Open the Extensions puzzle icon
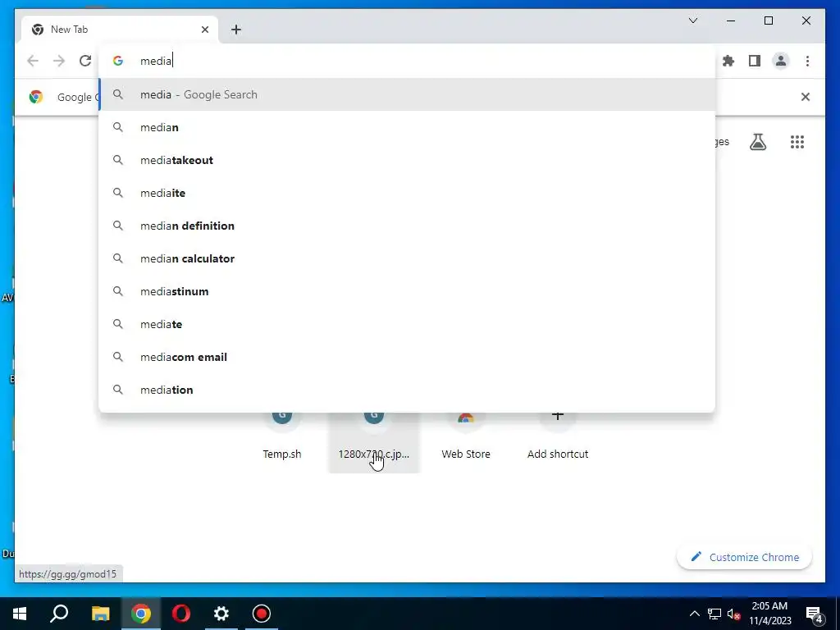840x630 pixels. point(728,61)
